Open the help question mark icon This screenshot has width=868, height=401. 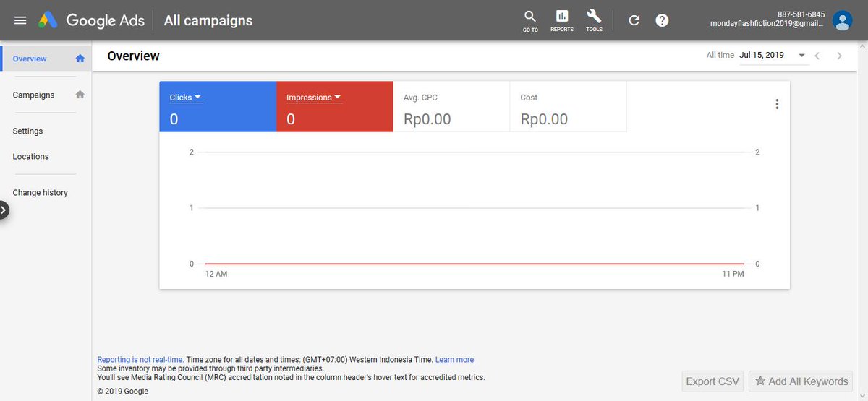click(x=662, y=20)
